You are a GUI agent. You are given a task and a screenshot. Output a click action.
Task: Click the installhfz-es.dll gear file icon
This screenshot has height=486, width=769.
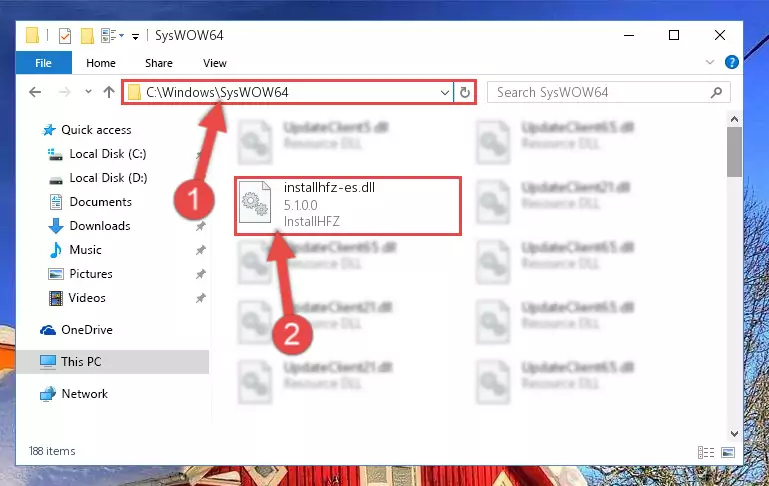tap(255, 203)
